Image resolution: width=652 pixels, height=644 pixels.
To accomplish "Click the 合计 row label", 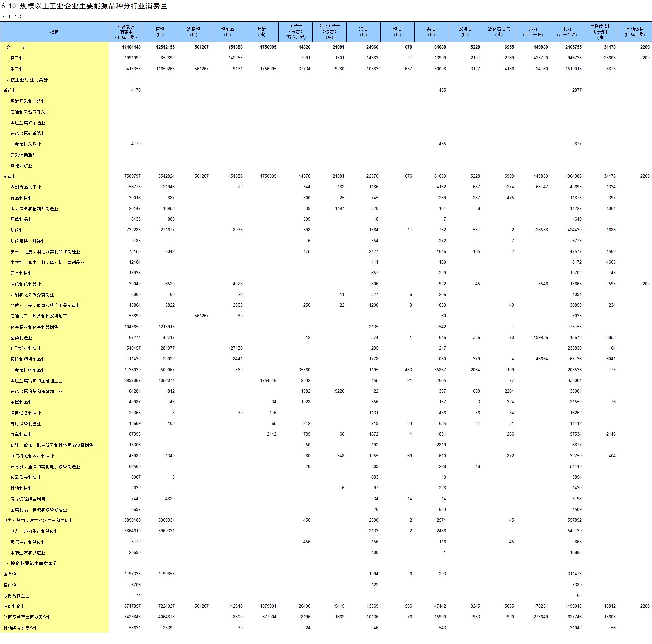I will [x=16, y=47].
